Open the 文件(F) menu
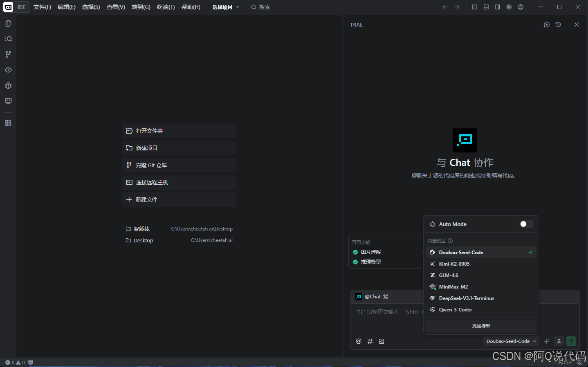The image size is (588, 367). [x=43, y=7]
